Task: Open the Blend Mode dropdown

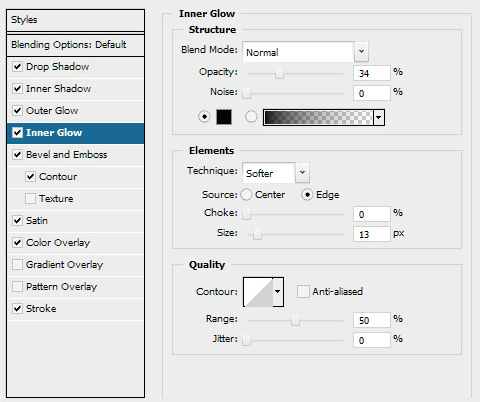Action: (x=361, y=52)
